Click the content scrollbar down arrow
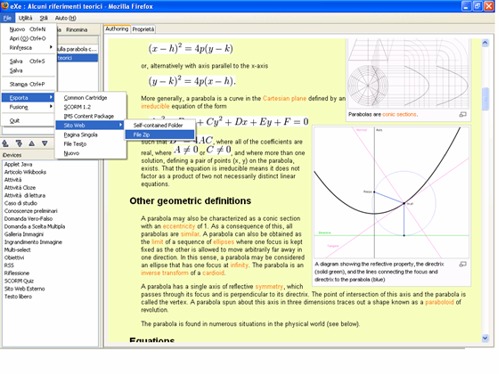500x374 pixels. [485, 338]
